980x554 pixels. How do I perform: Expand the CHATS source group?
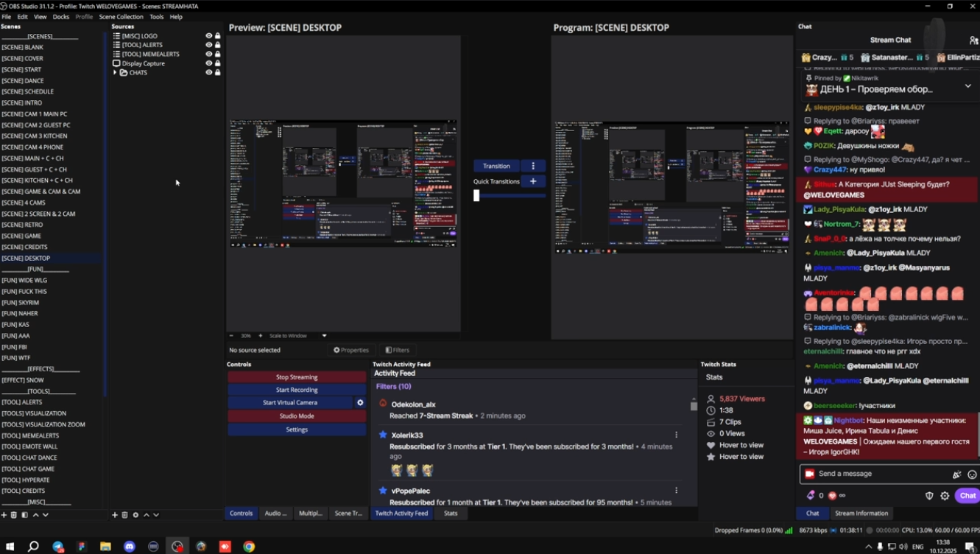point(115,72)
